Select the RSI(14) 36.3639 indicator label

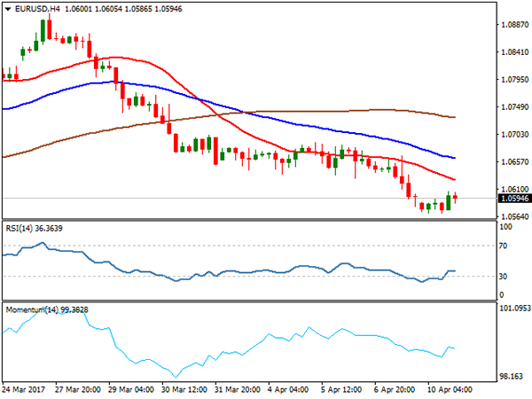pyautogui.click(x=34, y=229)
